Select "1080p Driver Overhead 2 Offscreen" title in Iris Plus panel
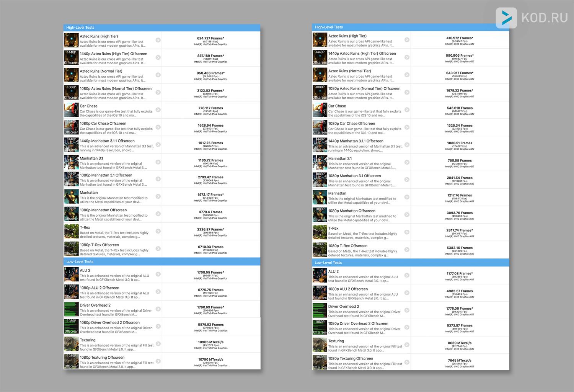The height and width of the screenshot is (392, 574). click(110, 323)
